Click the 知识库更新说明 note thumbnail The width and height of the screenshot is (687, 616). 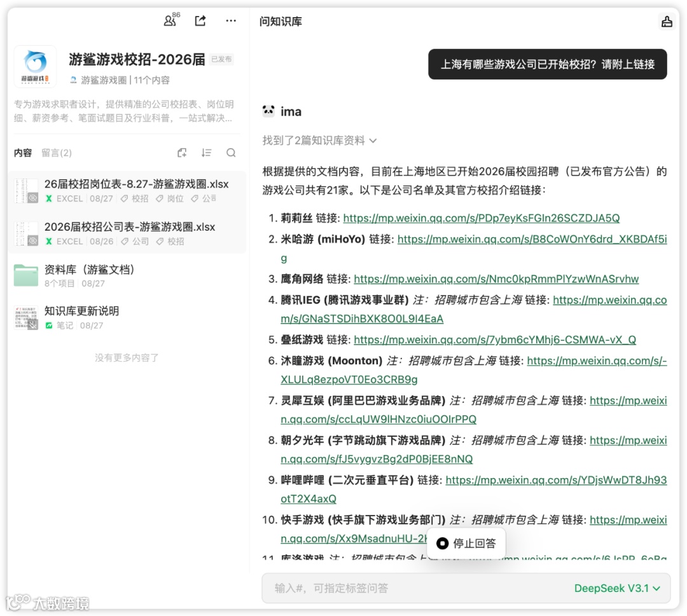26,317
